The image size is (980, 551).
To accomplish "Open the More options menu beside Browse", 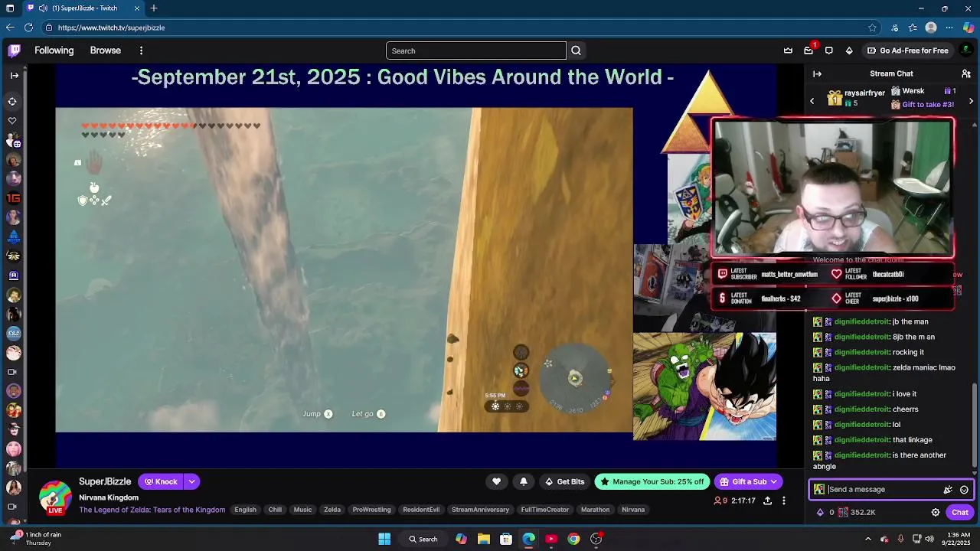I will pos(141,51).
